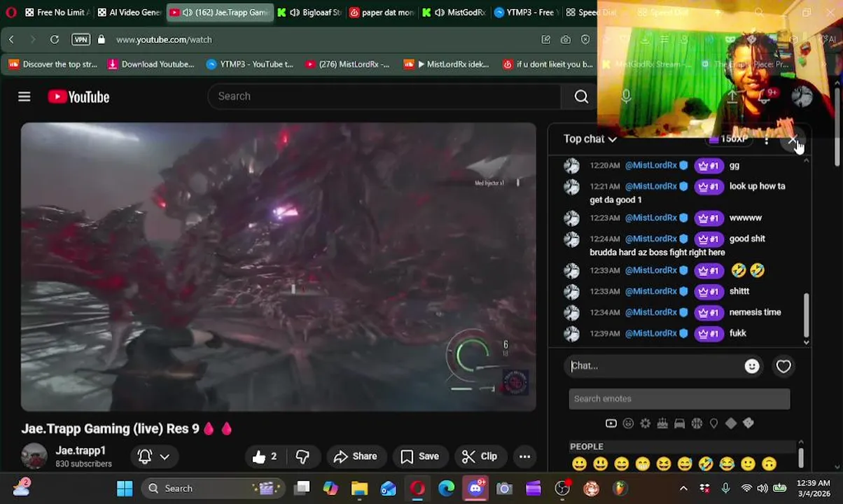Switch to Free No Limit tab
The height and width of the screenshot is (504, 843).
(x=57, y=13)
